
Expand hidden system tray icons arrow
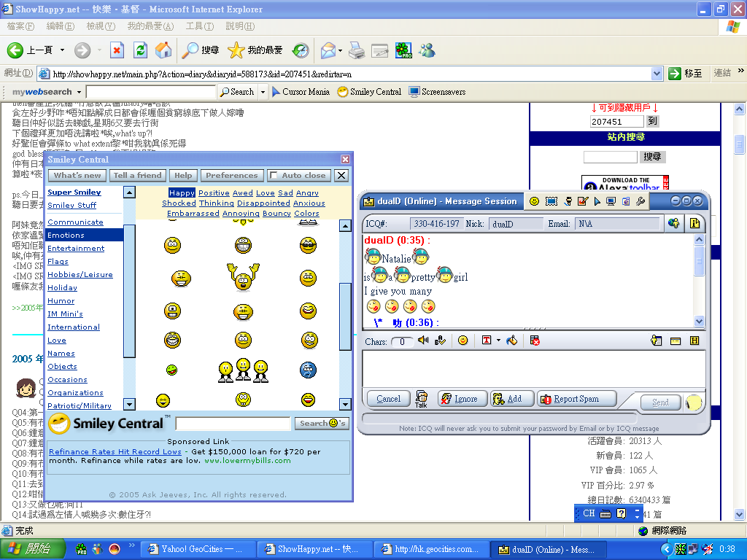pyautogui.click(x=667, y=550)
